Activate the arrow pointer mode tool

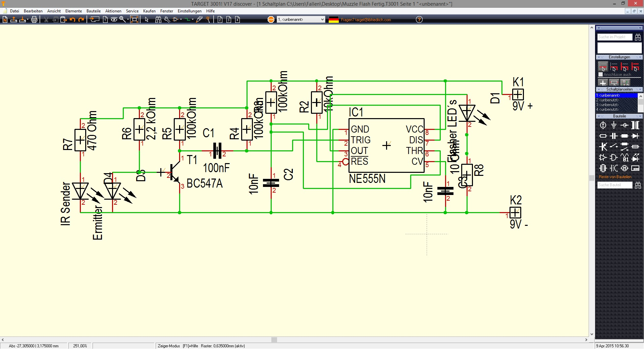(147, 20)
